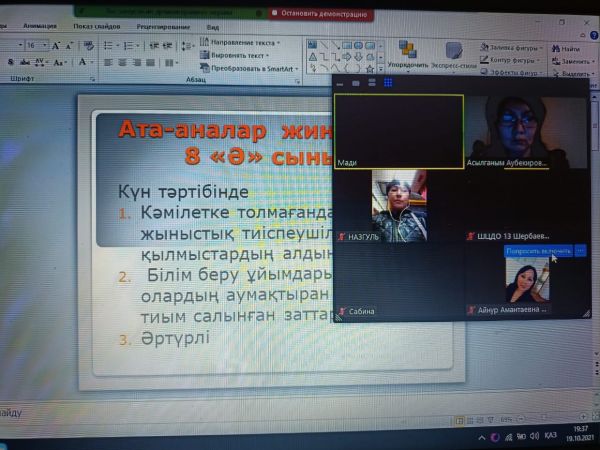Click 'Попросить включить' on Айнур's tile
Screen dimensions: 600x450
click(x=539, y=251)
